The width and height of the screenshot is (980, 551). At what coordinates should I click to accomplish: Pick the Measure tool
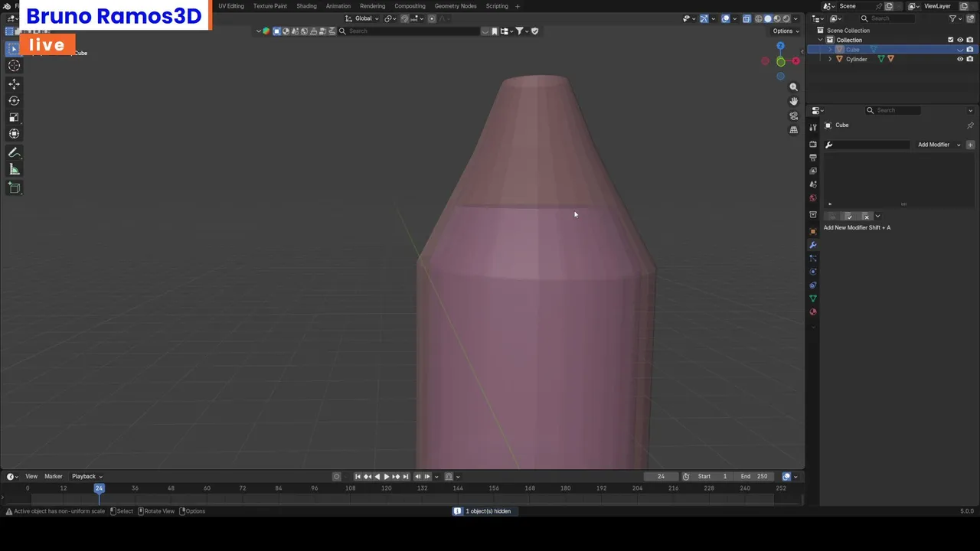coord(14,169)
